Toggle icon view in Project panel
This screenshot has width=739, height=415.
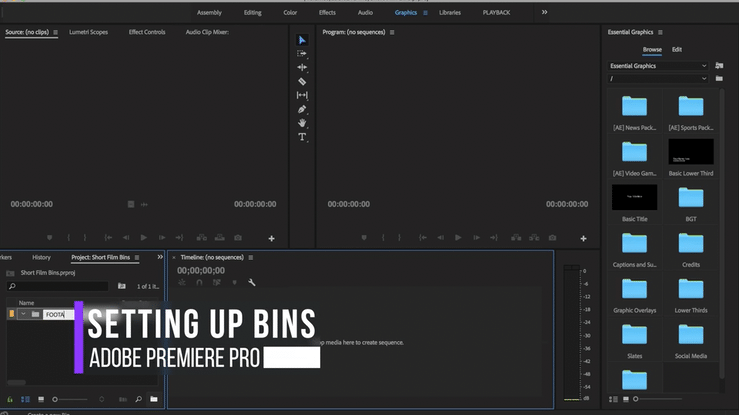(40, 399)
